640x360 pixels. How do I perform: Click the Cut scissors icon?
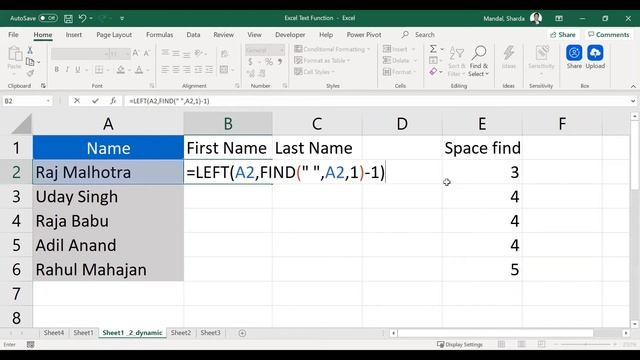30,51
